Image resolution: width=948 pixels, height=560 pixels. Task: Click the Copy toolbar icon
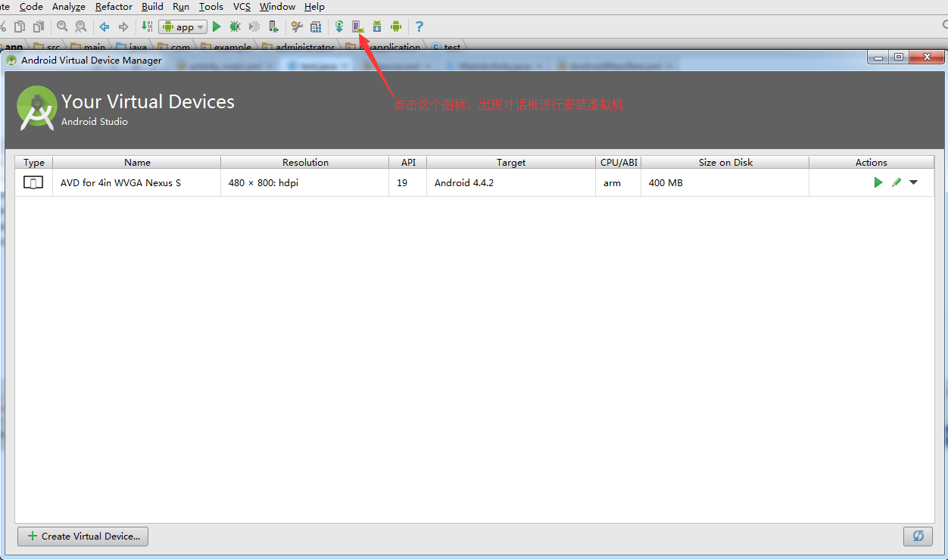pyautogui.click(x=20, y=26)
